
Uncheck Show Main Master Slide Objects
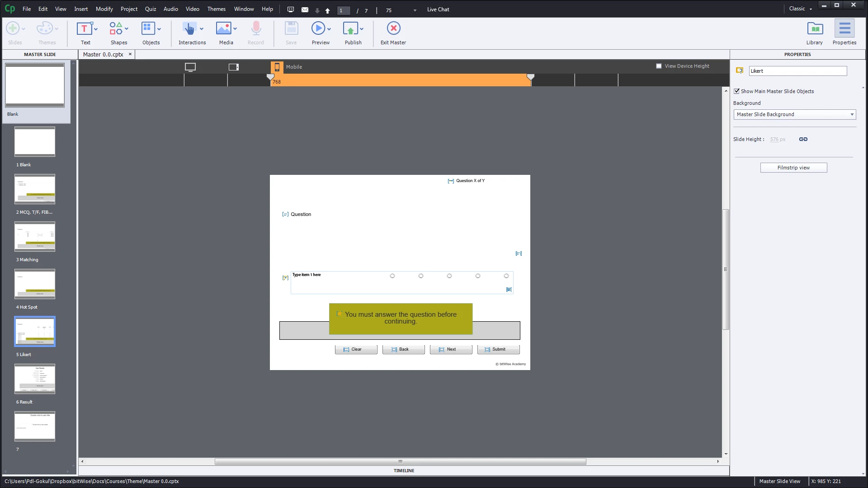point(737,91)
